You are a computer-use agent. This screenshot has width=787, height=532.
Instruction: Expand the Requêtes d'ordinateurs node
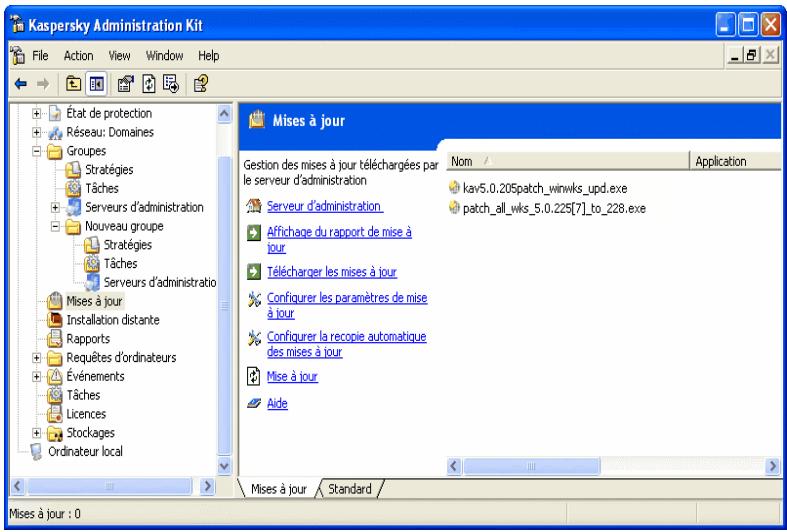coord(37,358)
